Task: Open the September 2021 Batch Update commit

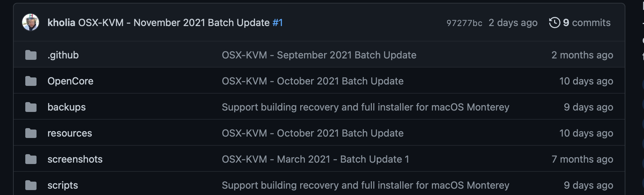Action: coord(319,55)
